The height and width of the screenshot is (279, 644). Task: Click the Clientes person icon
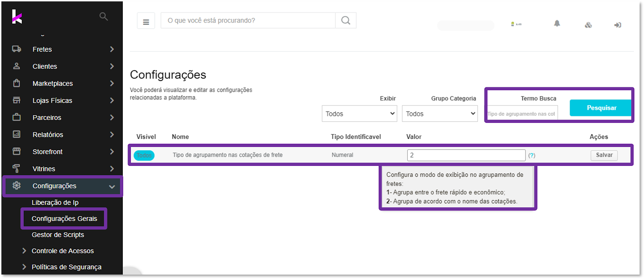pos(17,66)
